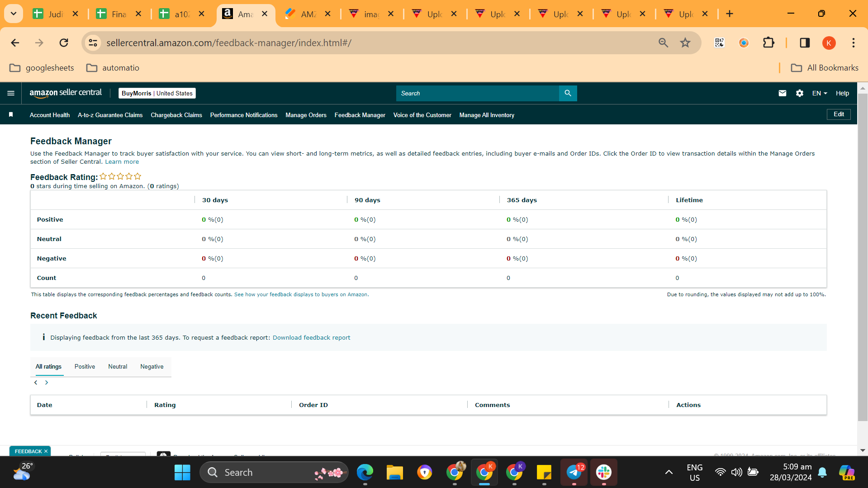Open Account Health in the nav bar
Screen dimensions: 868x488
pos(50,115)
